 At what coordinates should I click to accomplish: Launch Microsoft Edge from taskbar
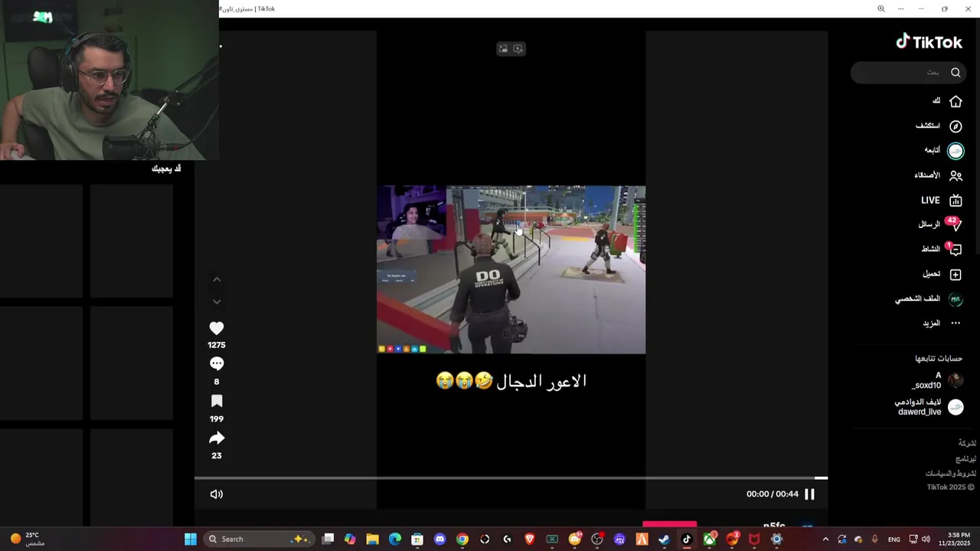(395, 540)
